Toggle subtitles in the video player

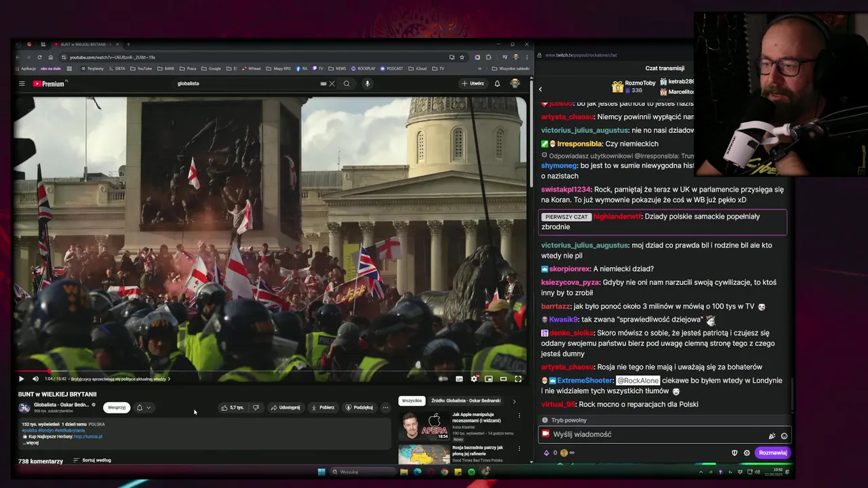point(459,379)
